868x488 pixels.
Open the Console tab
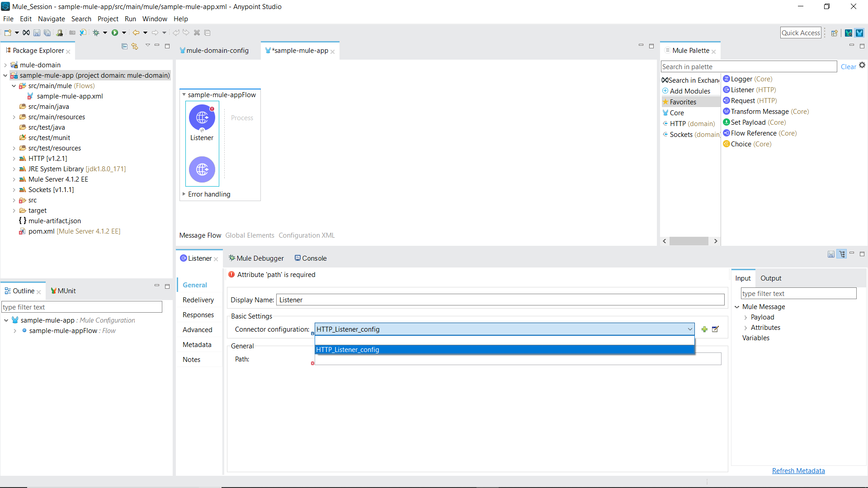(x=311, y=258)
